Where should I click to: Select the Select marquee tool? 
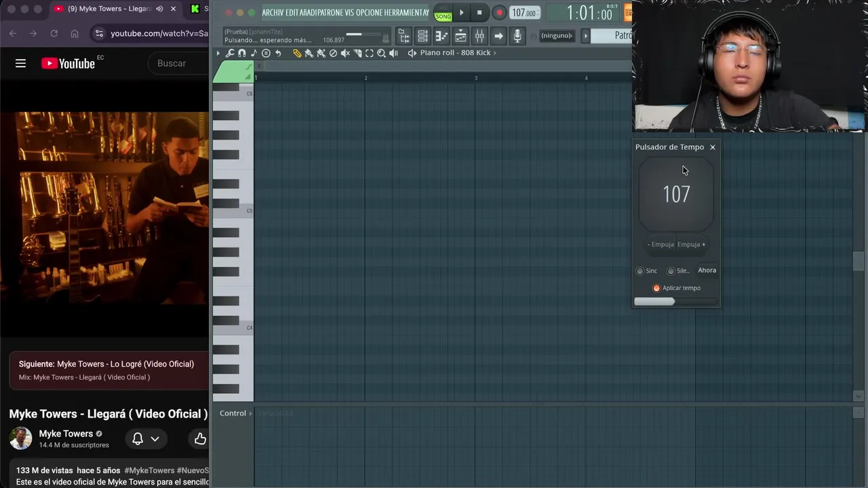tap(370, 53)
